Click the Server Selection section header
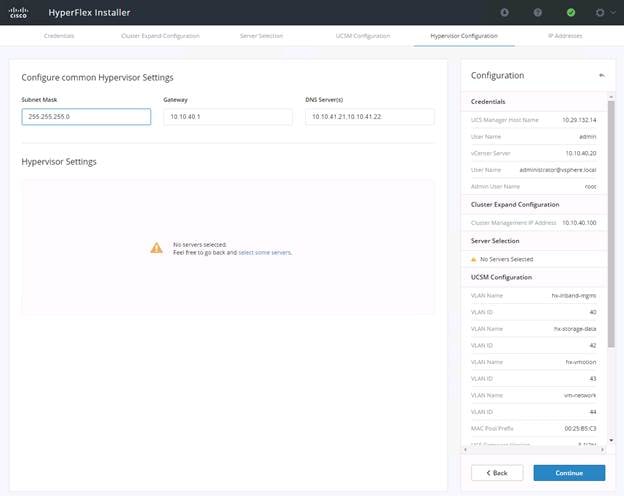Viewport: 624px width, 496px height. point(495,241)
